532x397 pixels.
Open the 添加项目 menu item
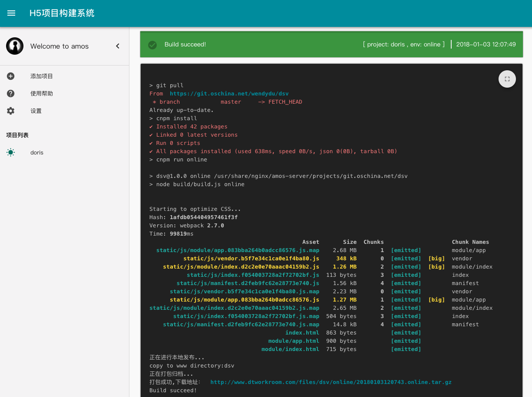(x=42, y=76)
